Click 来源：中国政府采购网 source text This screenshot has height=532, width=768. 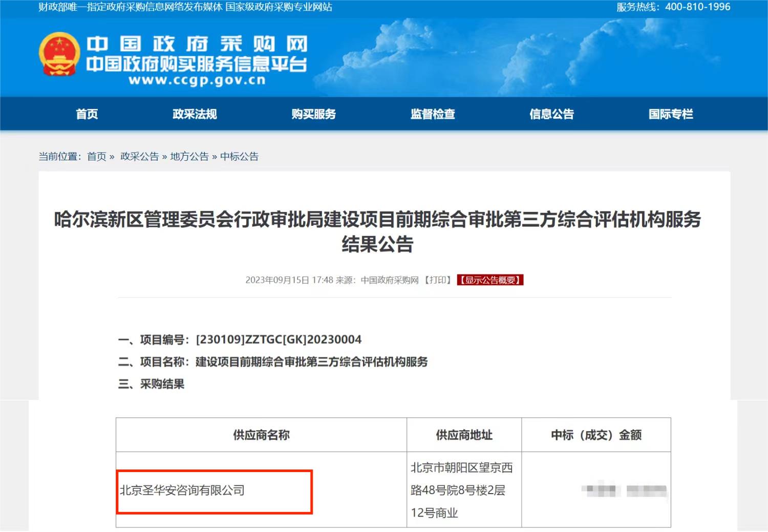click(x=377, y=280)
